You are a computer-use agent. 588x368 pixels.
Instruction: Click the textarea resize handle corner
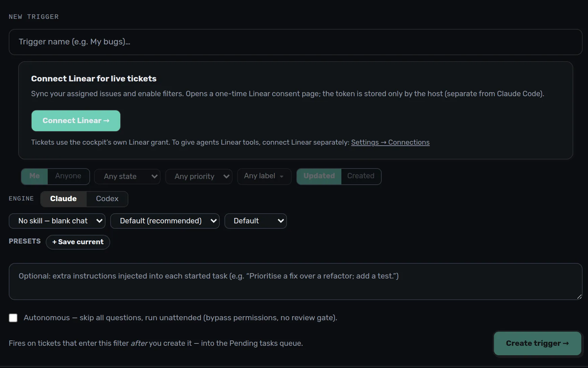579,297
